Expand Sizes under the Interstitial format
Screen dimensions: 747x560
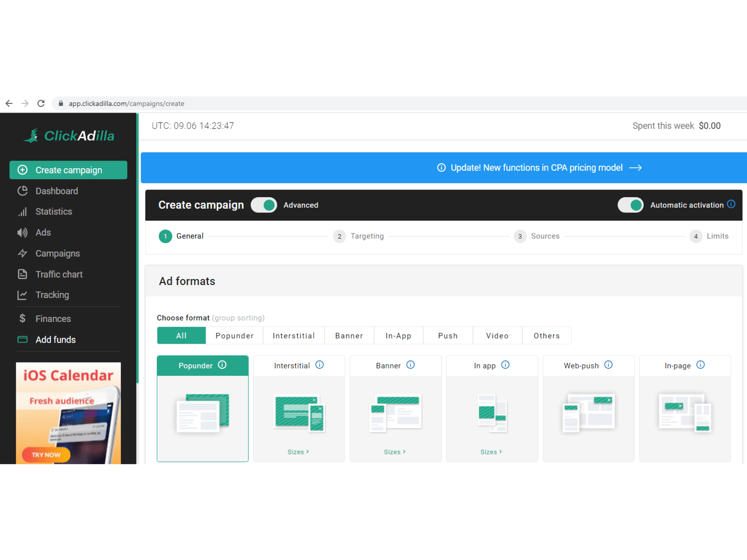coord(298,452)
